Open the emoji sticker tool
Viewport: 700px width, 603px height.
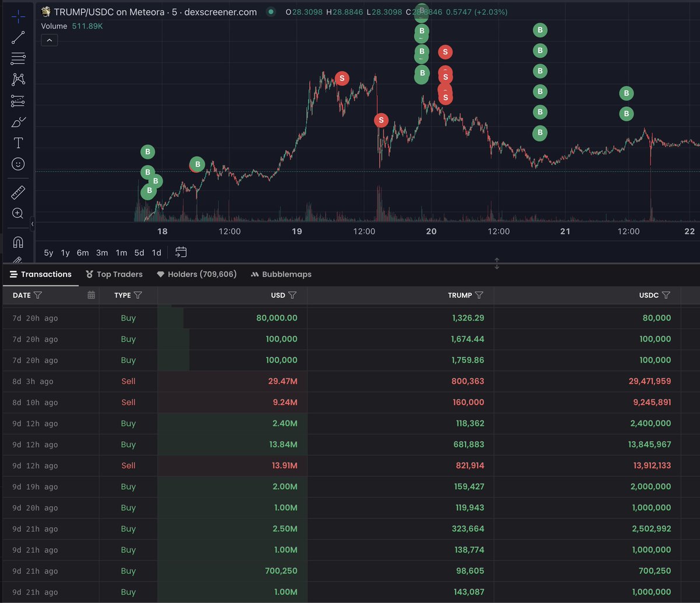pos(18,164)
